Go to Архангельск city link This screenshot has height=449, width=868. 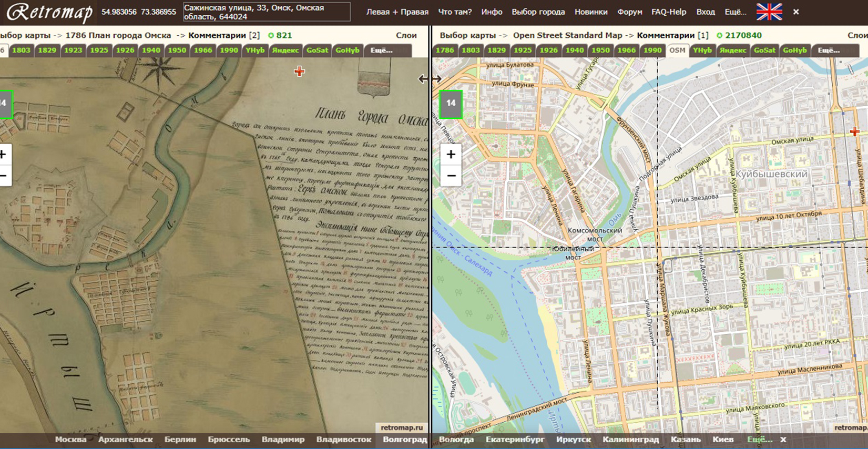pyautogui.click(x=125, y=440)
